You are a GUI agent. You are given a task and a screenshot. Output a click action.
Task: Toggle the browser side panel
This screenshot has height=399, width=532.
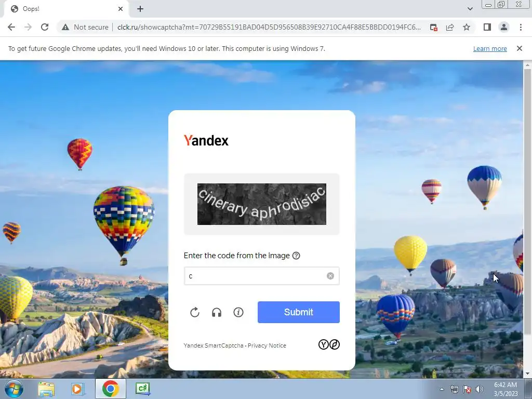tap(487, 27)
